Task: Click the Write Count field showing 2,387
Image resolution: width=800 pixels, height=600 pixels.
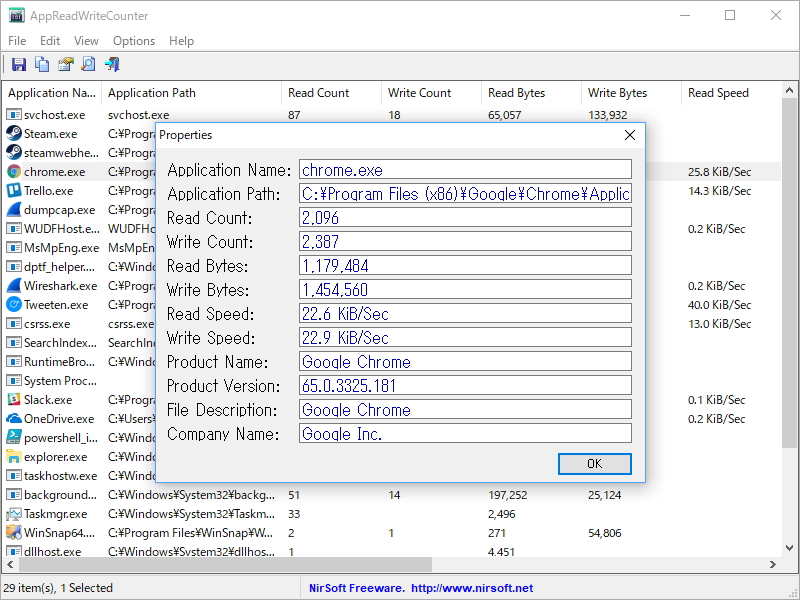Action: point(465,241)
